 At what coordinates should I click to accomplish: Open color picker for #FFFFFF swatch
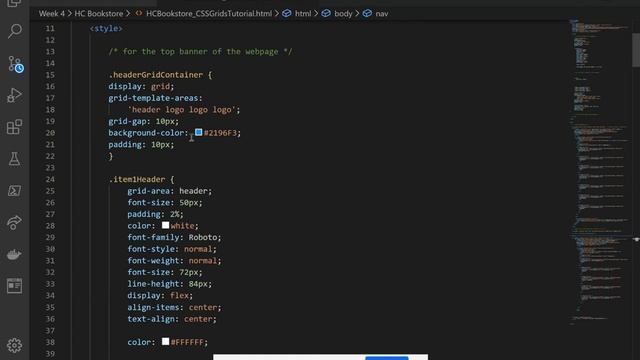165,341
